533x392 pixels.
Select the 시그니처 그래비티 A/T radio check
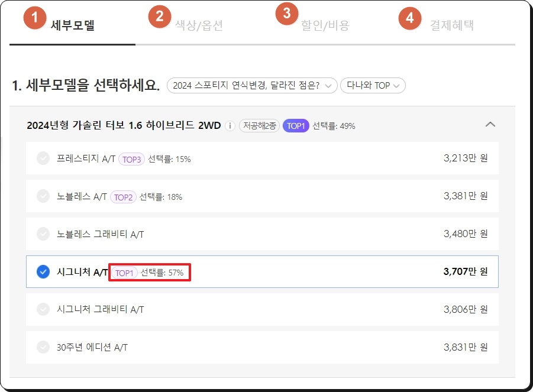[x=43, y=309]
